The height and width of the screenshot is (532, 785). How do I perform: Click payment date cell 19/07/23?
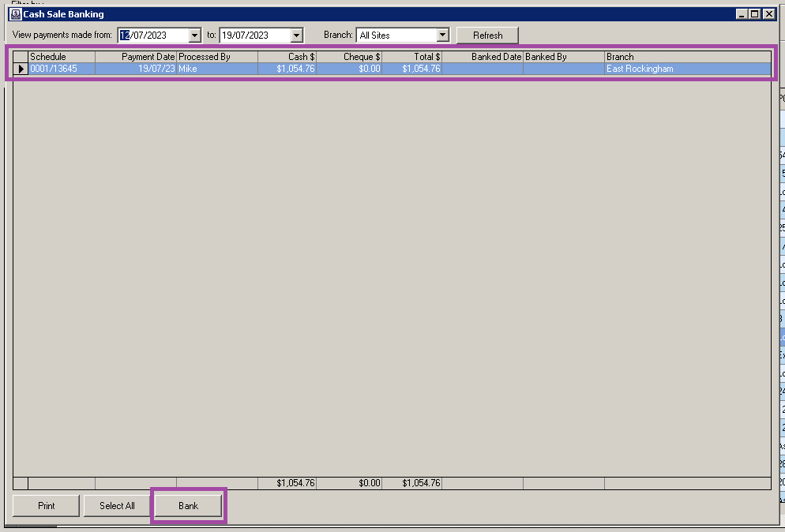coord(136,69)
